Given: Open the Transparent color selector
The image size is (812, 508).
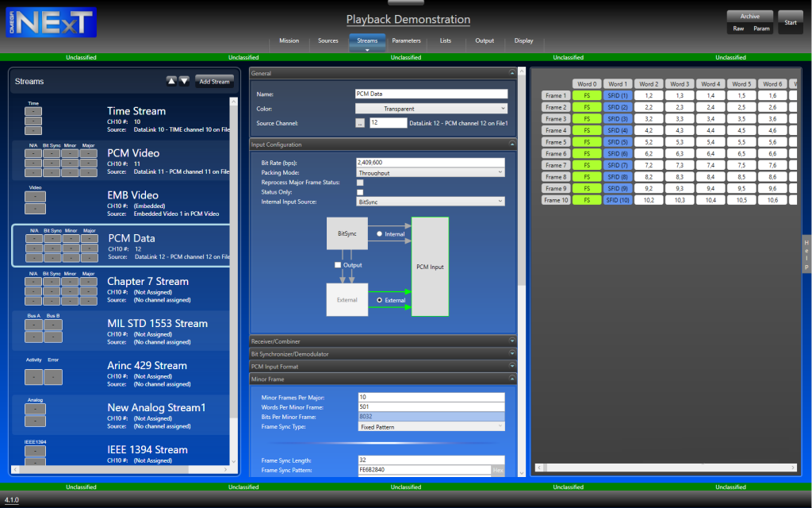Looking at the screenshot, I should click(x=431, y=108).
